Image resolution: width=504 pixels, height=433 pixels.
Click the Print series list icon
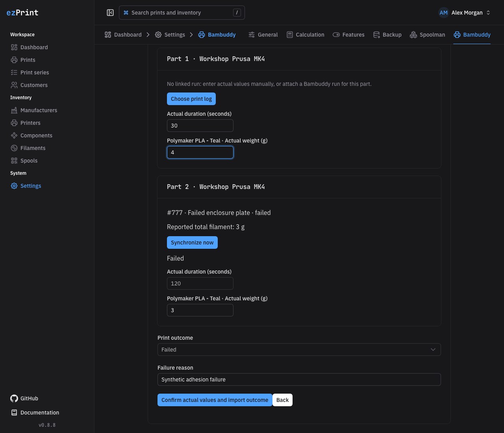coord(14,72)
